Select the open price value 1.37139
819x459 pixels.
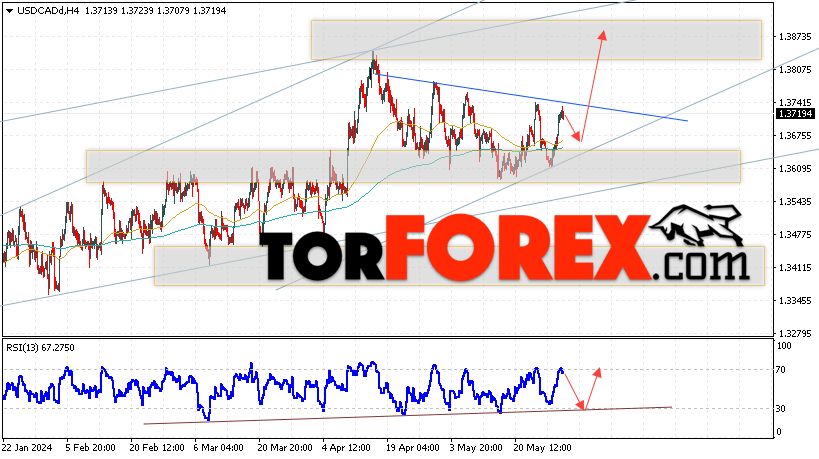100,10
